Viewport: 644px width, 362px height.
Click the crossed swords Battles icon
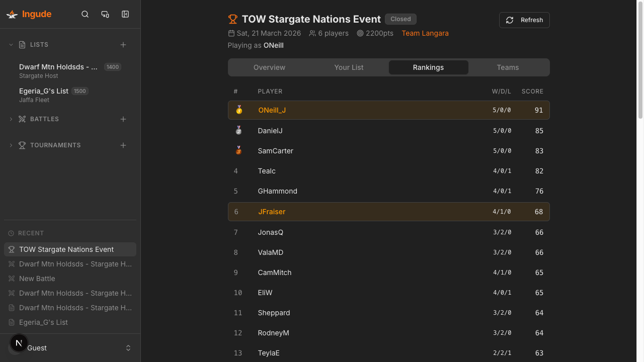tap(22, 119)
